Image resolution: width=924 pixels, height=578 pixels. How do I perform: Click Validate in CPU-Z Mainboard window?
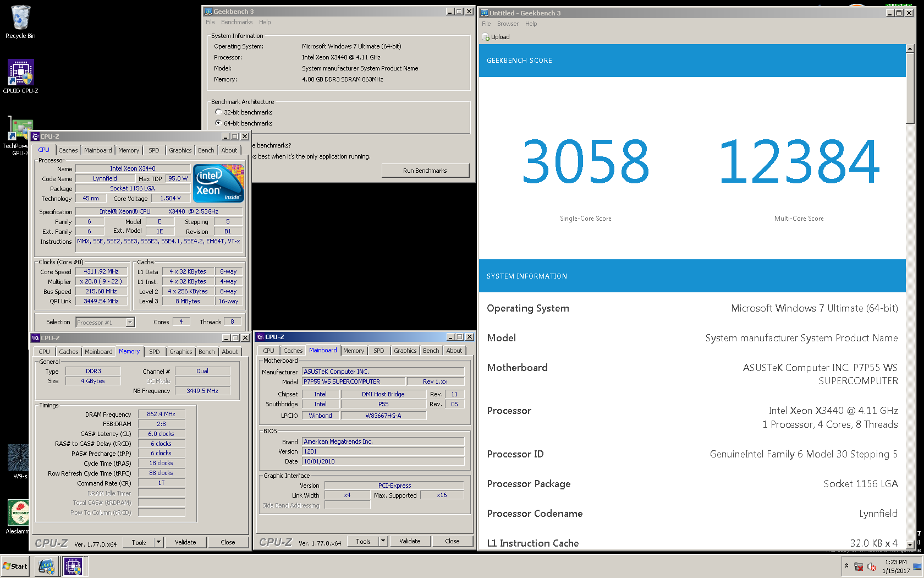tap(410, 541)
